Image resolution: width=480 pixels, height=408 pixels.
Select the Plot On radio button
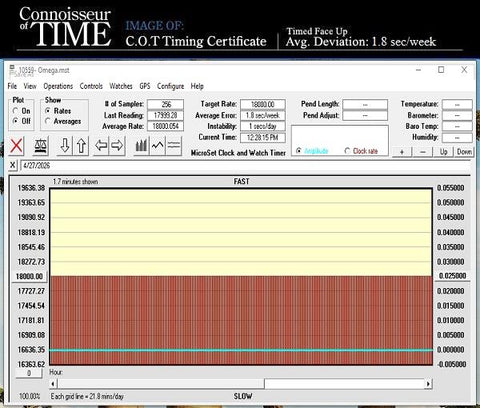pos(15,111)
